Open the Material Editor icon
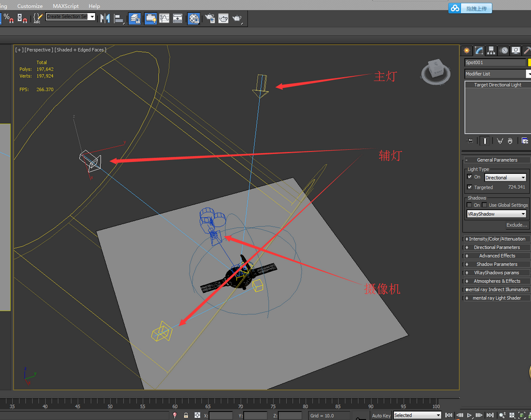The width and height of the screenshot is (531, 420). (193, 18)
